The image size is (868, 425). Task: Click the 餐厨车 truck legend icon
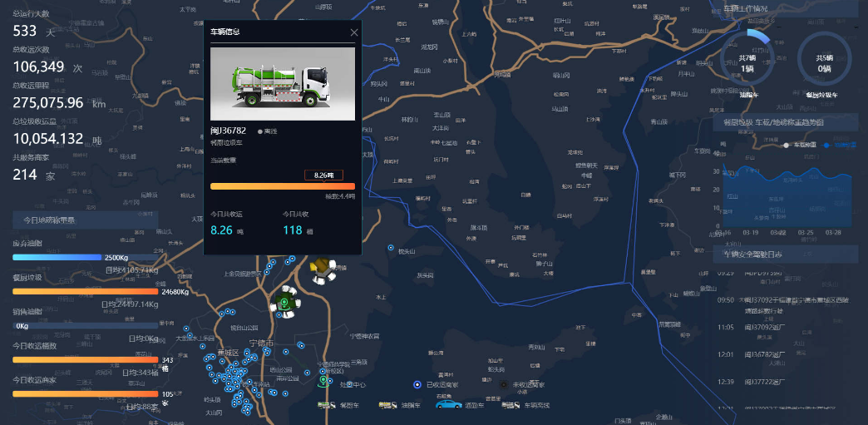(x=327, y=406)
